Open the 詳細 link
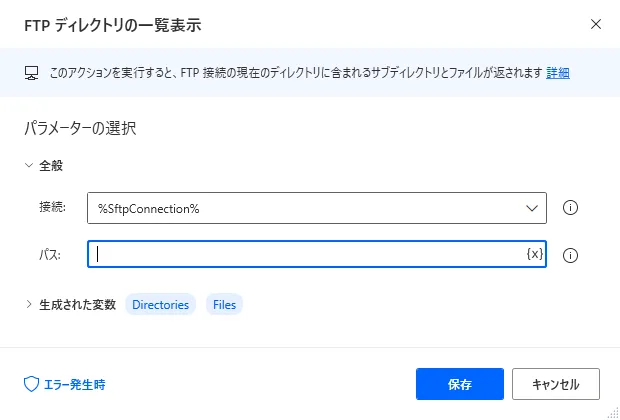Image resolution: width=620 pixels, height=420 pixels. [558, 73]
